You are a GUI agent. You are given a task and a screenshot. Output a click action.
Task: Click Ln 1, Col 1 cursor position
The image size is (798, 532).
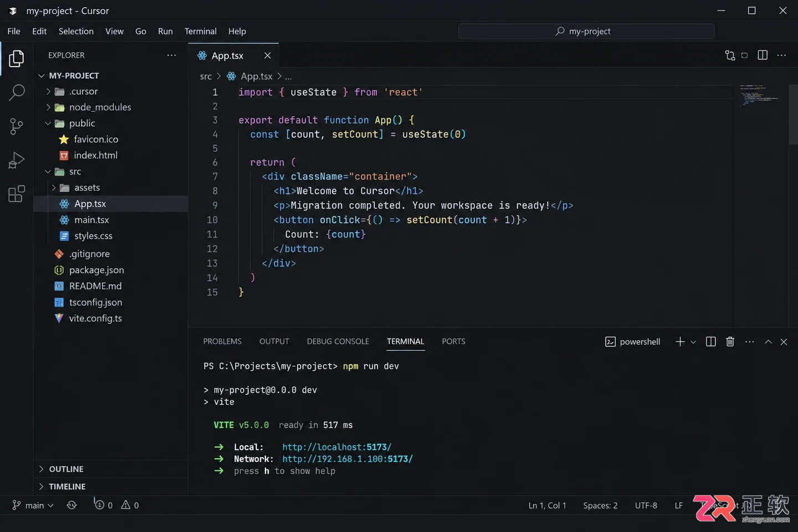pyautogui.click(x=548, y=505)
